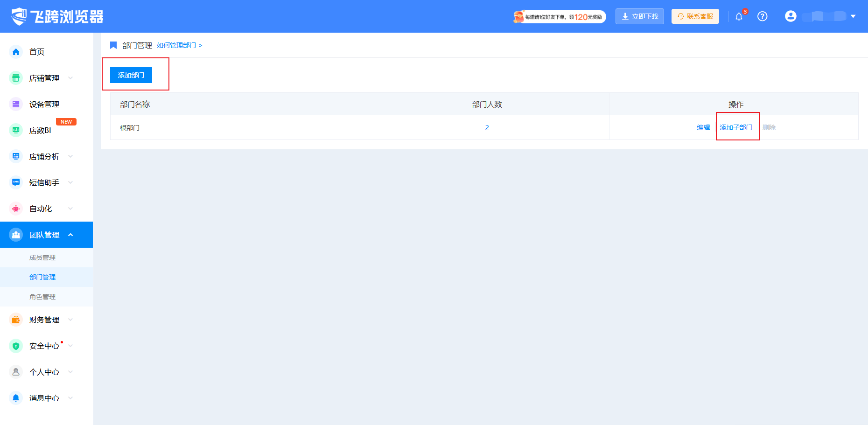Click the 财务管理 wallet icon
This screenshot has height=425, width=868.
point(16,320)
